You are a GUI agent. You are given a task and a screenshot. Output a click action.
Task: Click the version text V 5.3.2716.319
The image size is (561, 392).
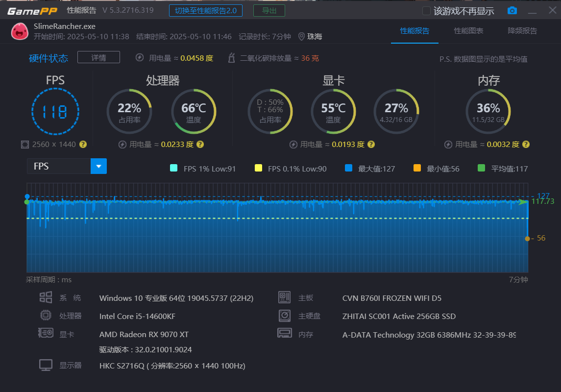pos(128,10)
